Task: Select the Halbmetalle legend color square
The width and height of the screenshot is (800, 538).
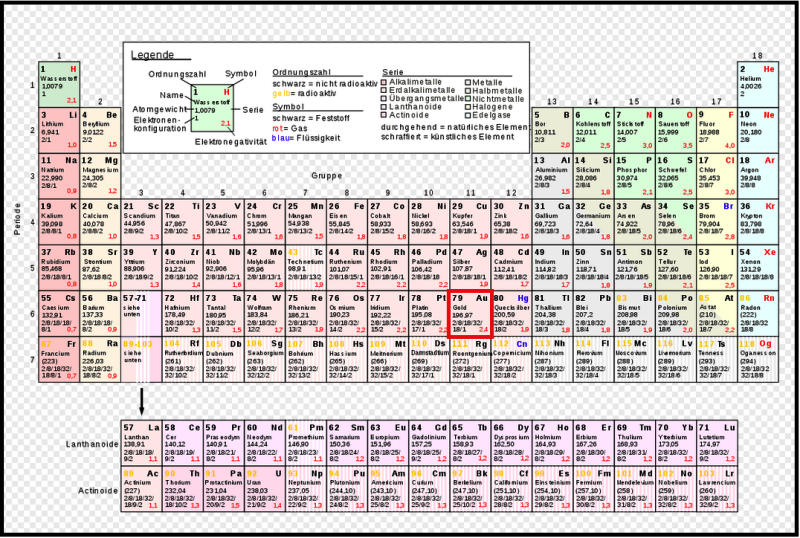Action: point(467,90)
